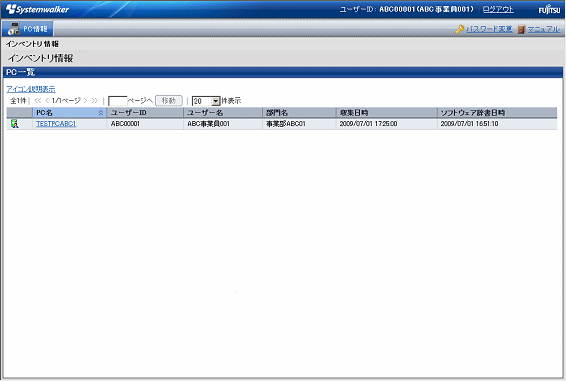Click the ログアウト link

click(498, 9)
